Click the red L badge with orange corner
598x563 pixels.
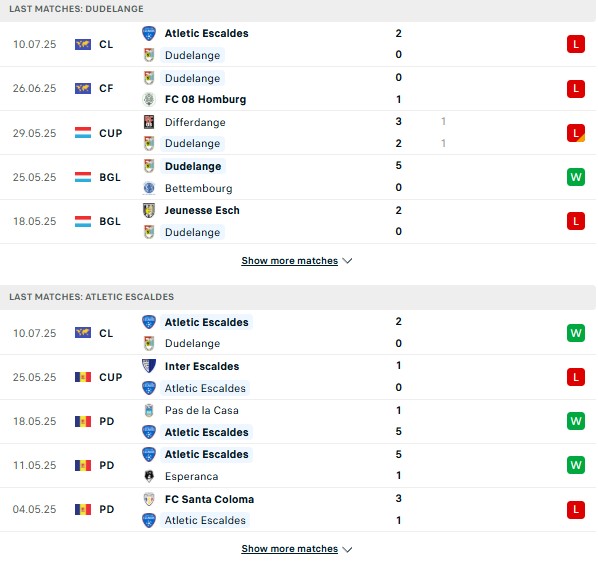click(575, 133)
